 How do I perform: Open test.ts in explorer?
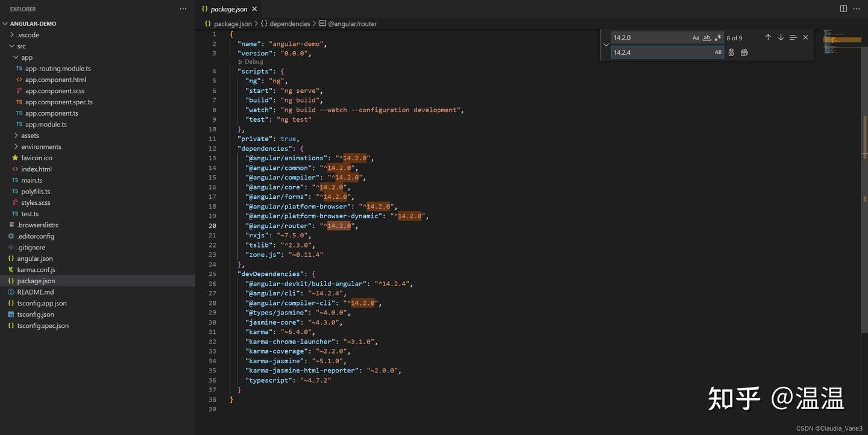click(97, 214)
